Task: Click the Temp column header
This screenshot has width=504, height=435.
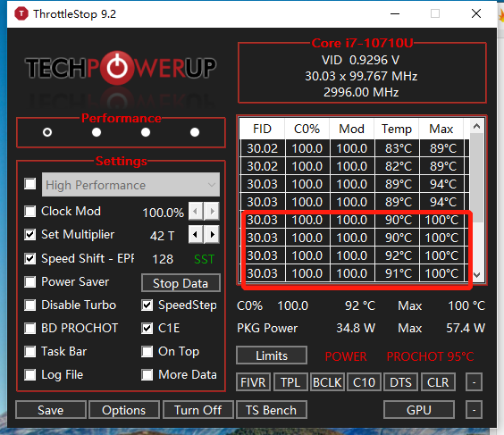Action: coord(397,129)
